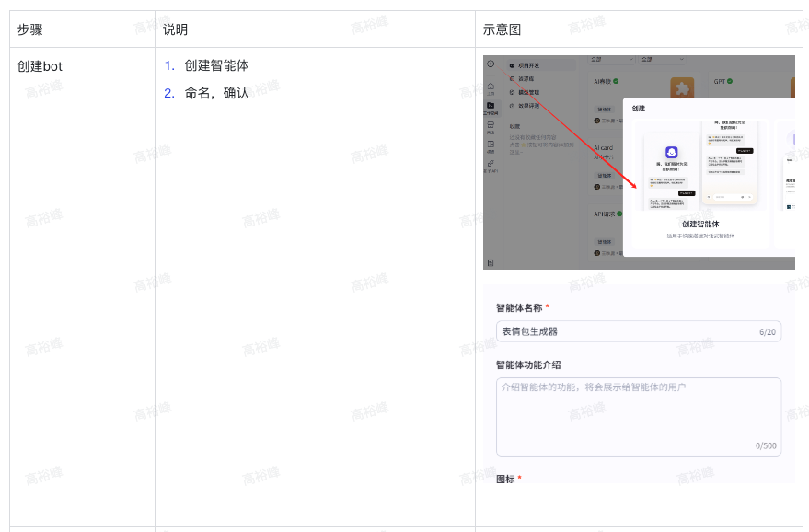The image size is (809, 532).
Task: Click the 智能体名称 input field
Action: pyautogui.click(x=639, y=331)
